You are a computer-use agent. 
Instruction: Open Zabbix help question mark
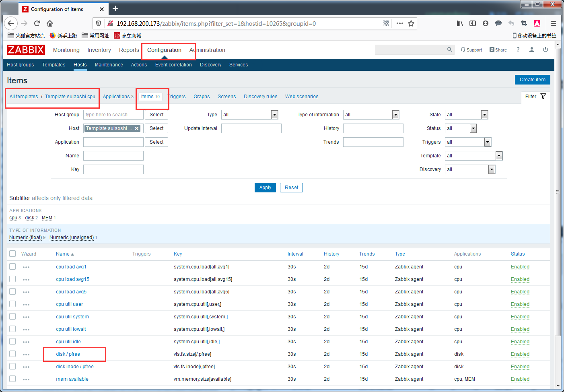(x=518, y=50)
